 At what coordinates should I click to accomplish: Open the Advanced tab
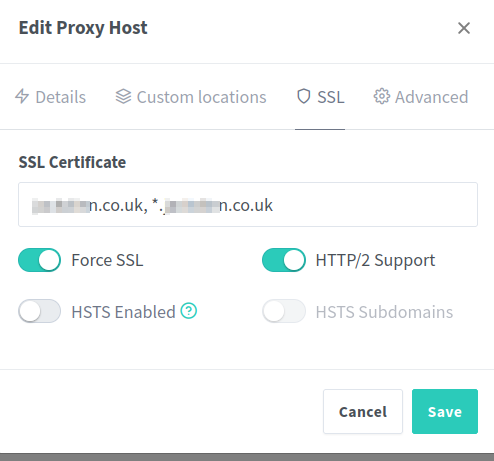[x=421, y=97]
